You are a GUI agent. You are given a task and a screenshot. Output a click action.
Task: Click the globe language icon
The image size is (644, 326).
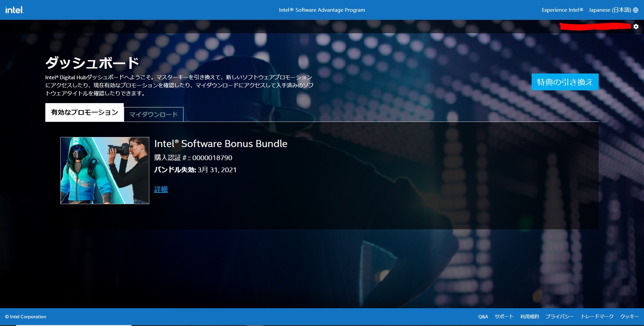(636, 10)
